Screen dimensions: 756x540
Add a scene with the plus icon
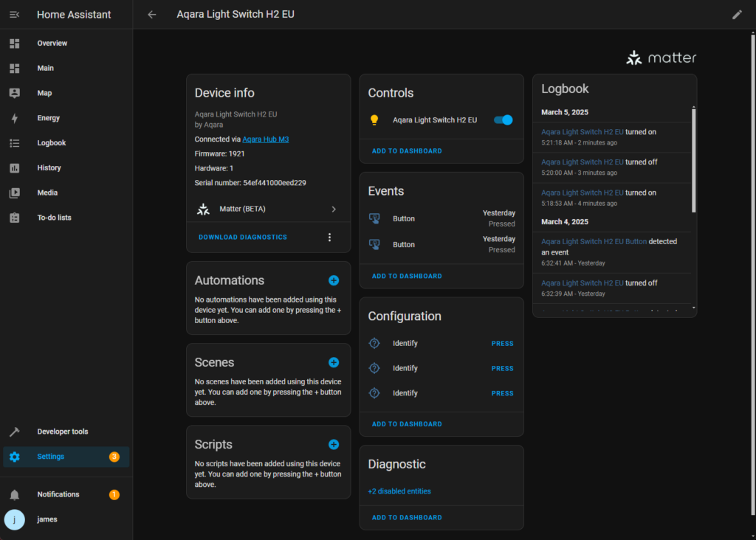(334, 362)
